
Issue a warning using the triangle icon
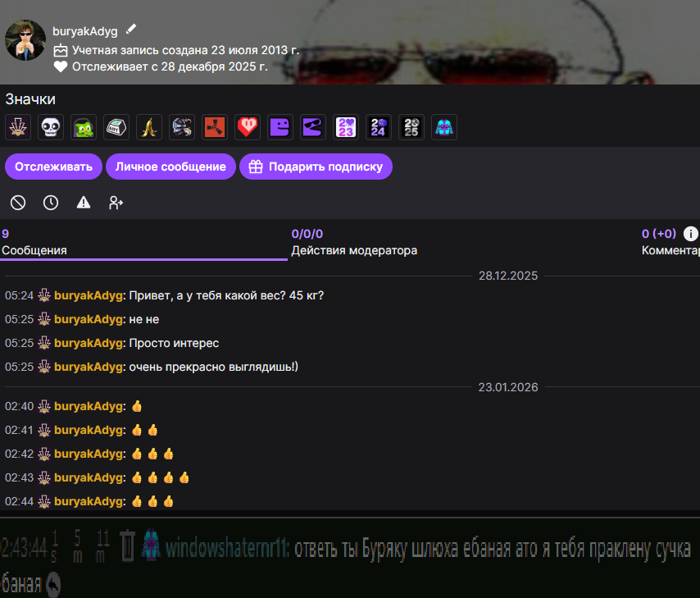(x=83, y=202)
